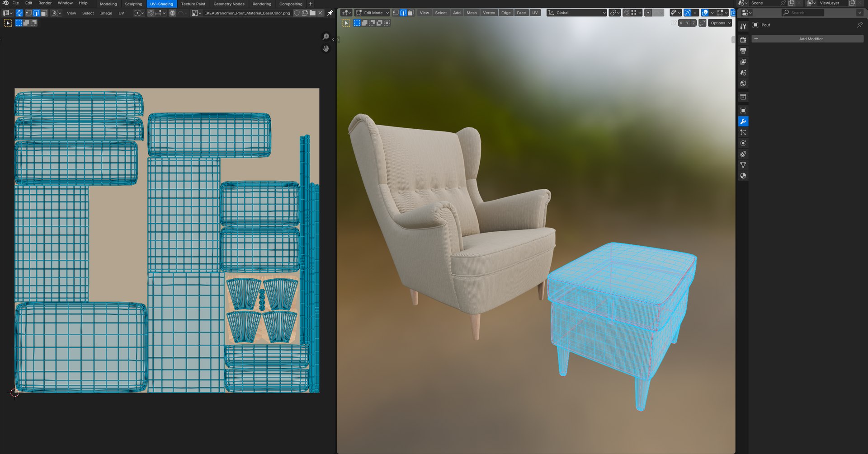Toggle X axis mirror
The image size is (868, 454).
(681, 23)
